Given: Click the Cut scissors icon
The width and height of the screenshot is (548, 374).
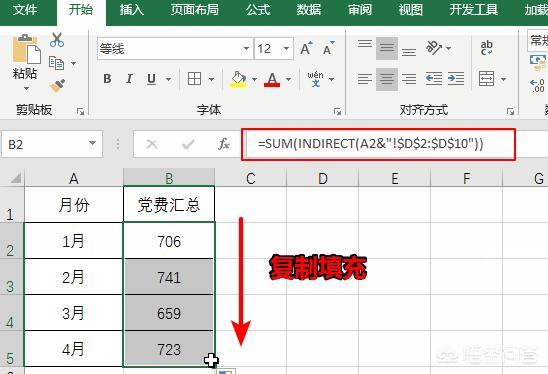Looking at the screenshot, I should click(57, 40).
